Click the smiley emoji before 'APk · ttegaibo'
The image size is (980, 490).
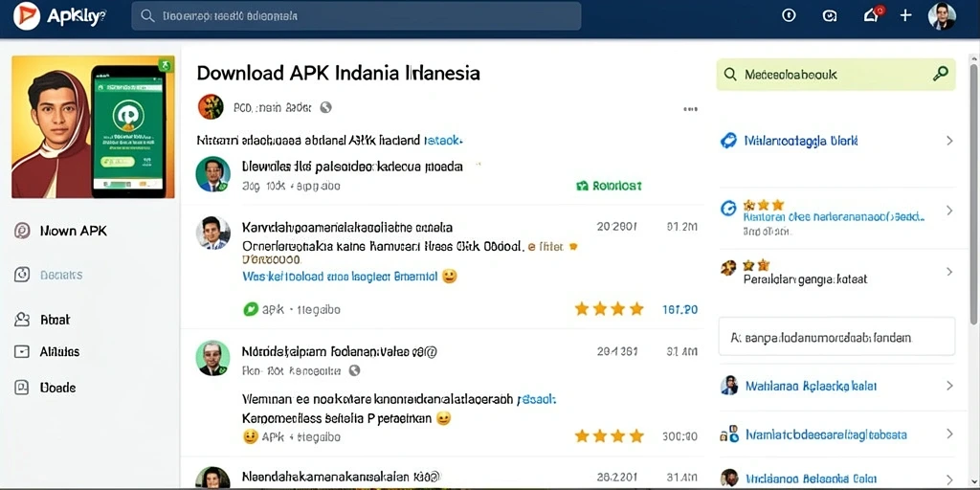coord(250,436)
